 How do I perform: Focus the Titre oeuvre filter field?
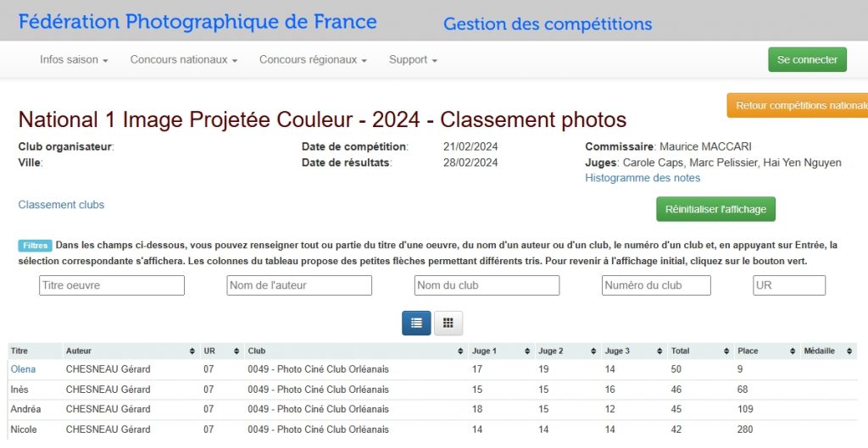pyautogui.click(x=112, y=285)
